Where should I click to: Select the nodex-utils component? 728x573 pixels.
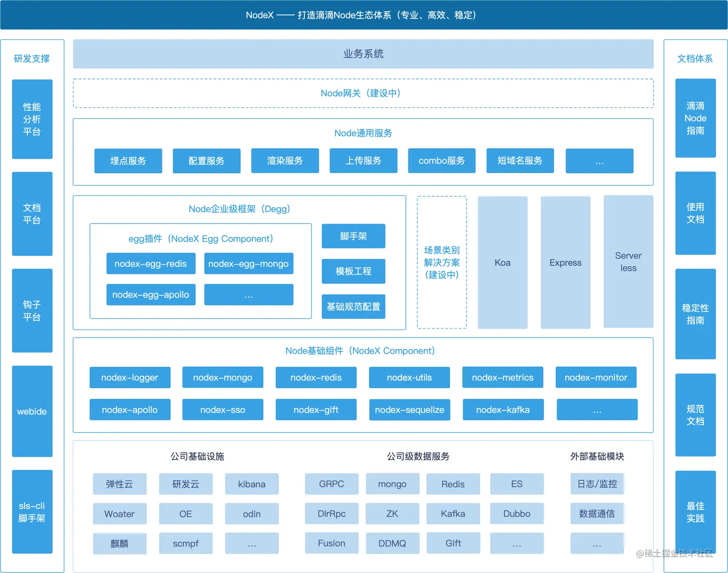(x=409, y=378)
